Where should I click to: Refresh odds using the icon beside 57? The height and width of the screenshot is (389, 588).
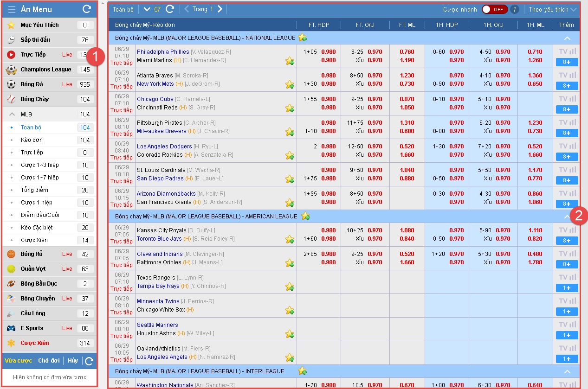170,9
